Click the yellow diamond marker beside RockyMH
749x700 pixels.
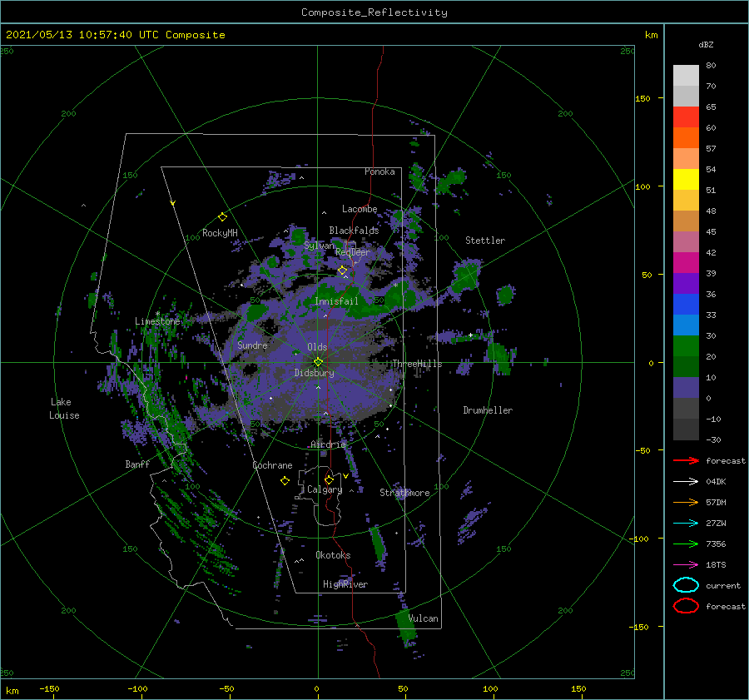click(222, 217)
